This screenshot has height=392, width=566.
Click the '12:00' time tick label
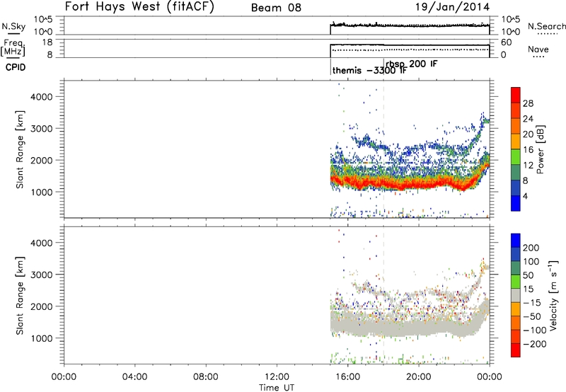(x=277, y=377)
